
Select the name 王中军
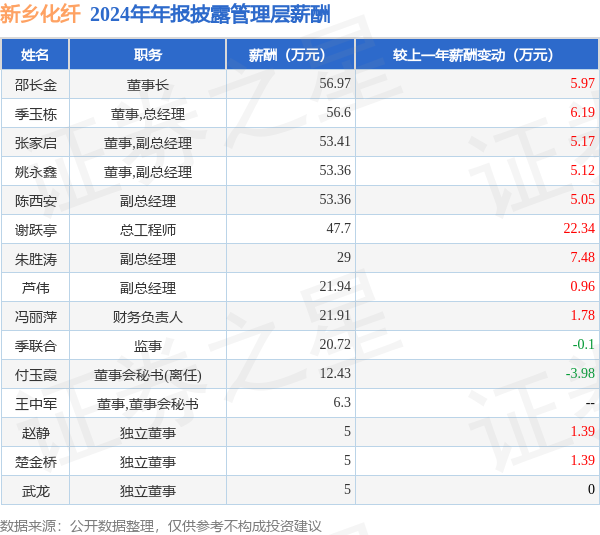coord(36,404)
